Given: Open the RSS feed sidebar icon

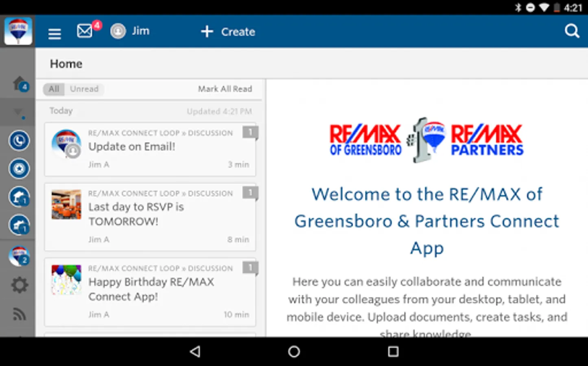Looking at the screenshot, I should [19, 314].
